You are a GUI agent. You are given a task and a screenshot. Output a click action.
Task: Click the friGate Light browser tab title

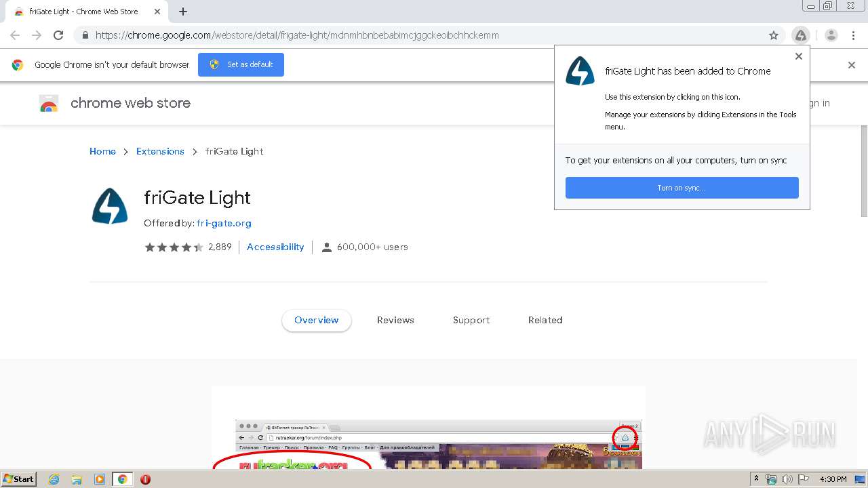(83, 12)
